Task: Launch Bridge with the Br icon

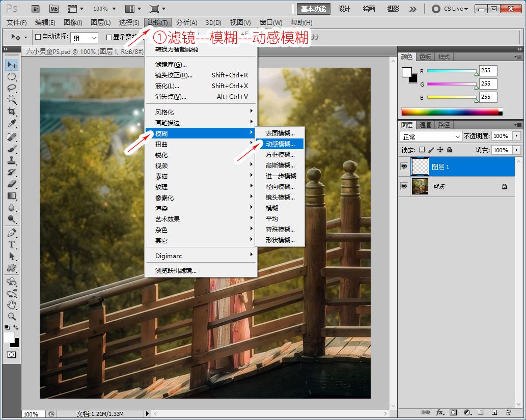Action: pyautogui.click(x=35, y=9)
